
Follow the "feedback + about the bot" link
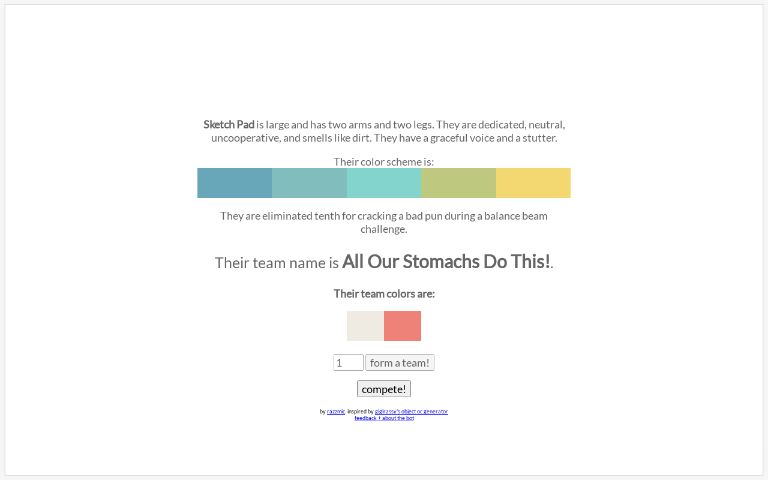pos(384,418)
